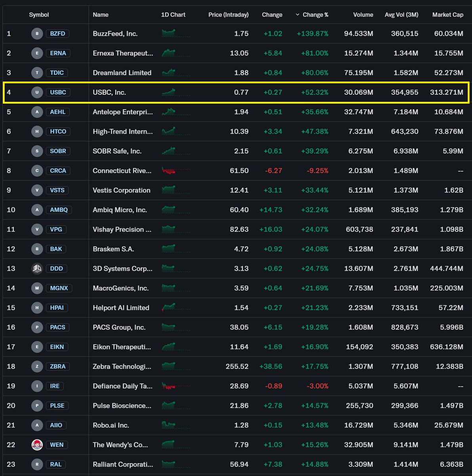This screenshot has width=472, height=476.
Task: Sort by the Change column header
Action: tap(272, 15)
